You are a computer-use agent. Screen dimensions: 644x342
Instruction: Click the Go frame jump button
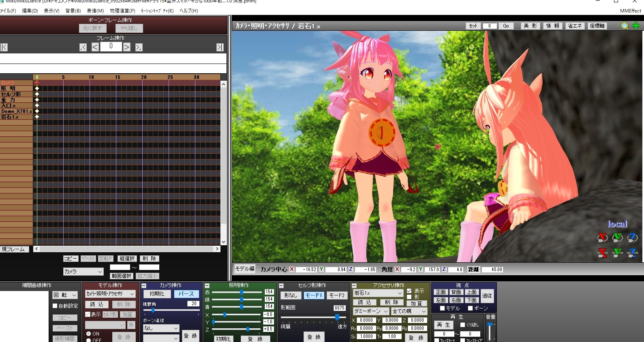506,26
